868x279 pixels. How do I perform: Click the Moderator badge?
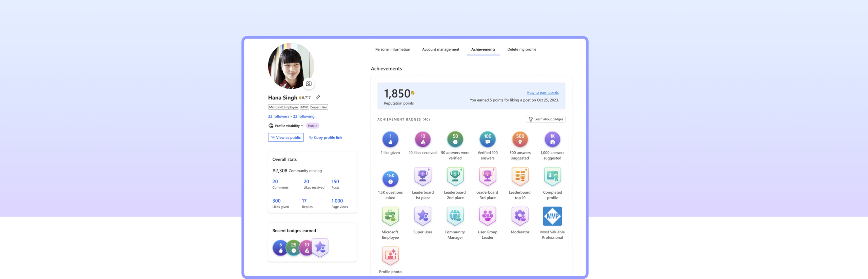pos(520,216)
